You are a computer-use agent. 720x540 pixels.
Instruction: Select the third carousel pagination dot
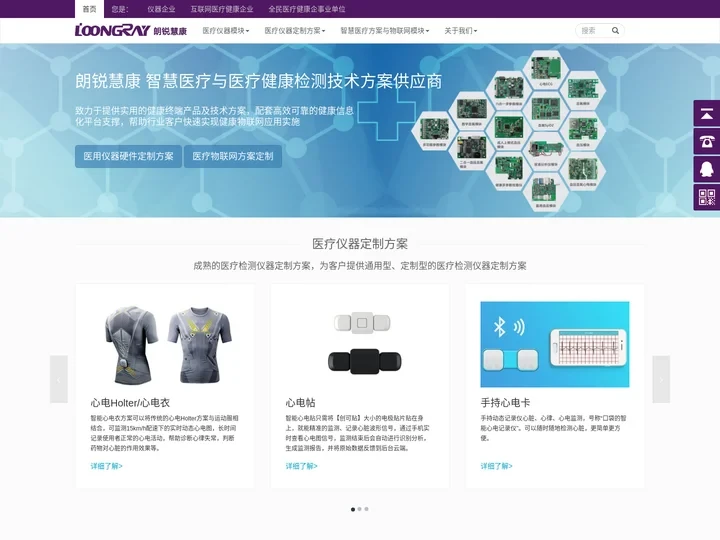[x=366, y=509]
